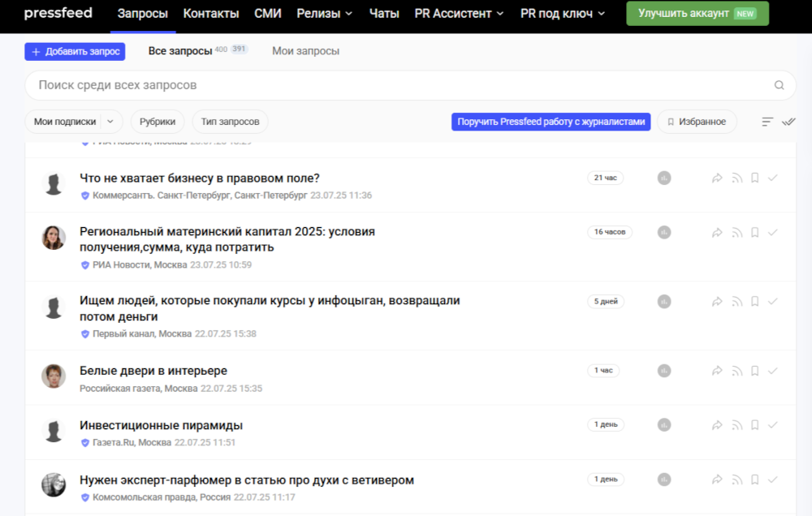812x516 pixels.
Task: Open statistics icon for 'Белые двери в интерьере'
Action: (x=664, y=371)
